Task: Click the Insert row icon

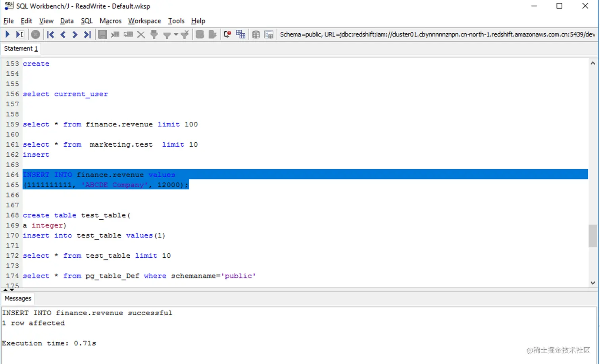Action: tap(115, 34)
